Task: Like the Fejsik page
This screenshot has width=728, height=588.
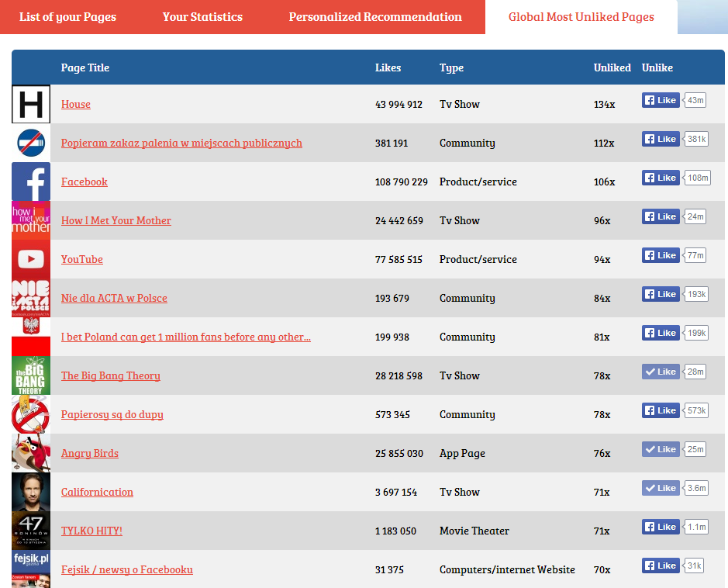Action: click(661, 566)
